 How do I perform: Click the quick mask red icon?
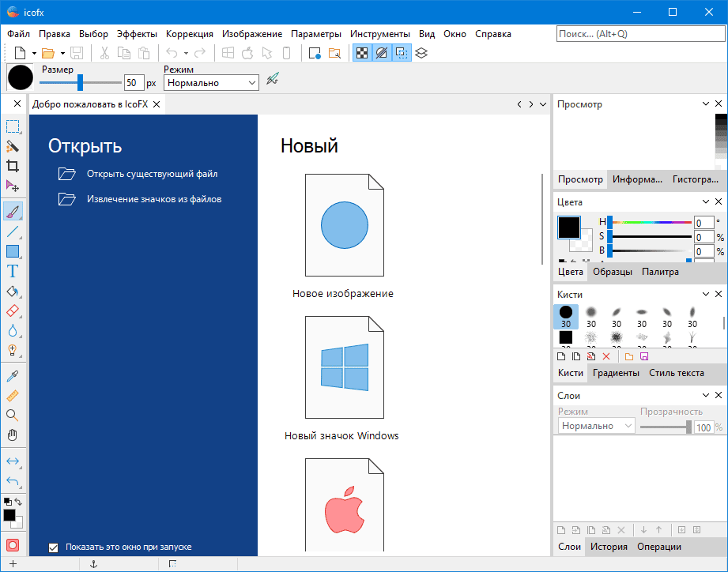pos(13,546)
